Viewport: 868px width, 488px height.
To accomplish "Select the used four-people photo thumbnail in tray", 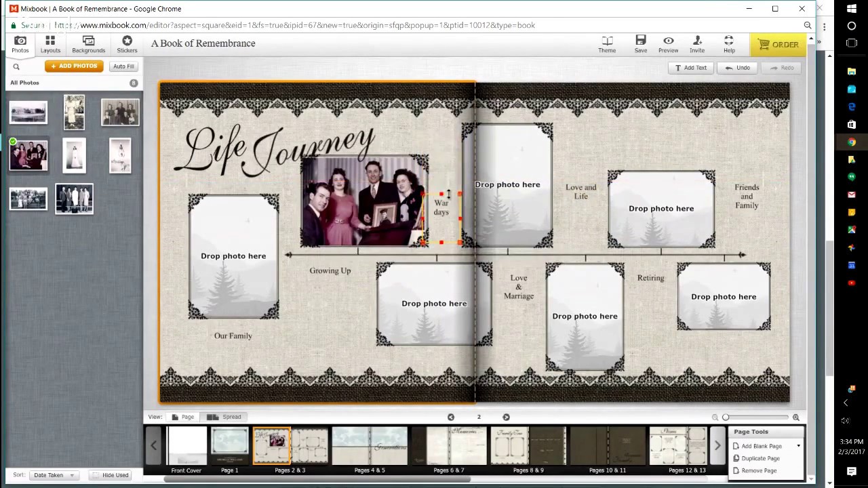I will [28, 155].
